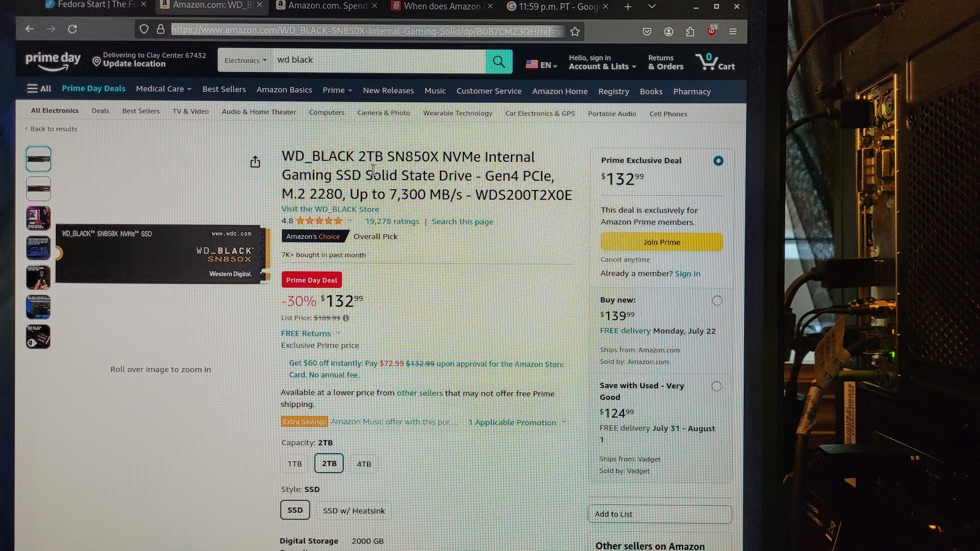Expand the FREE Returns chevron
This screenshot has height=551, width=980.
(x=338, y=333)
